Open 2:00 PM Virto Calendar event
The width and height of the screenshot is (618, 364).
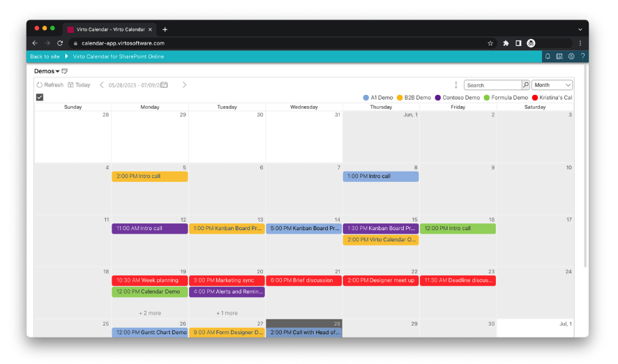coord(381,240)
